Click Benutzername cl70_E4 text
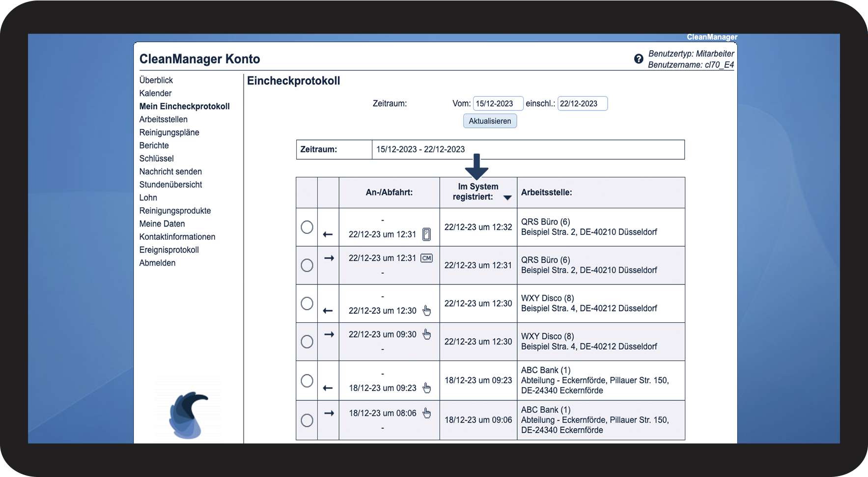This screenshot has height=477, width=868. (x=691, y=65)
